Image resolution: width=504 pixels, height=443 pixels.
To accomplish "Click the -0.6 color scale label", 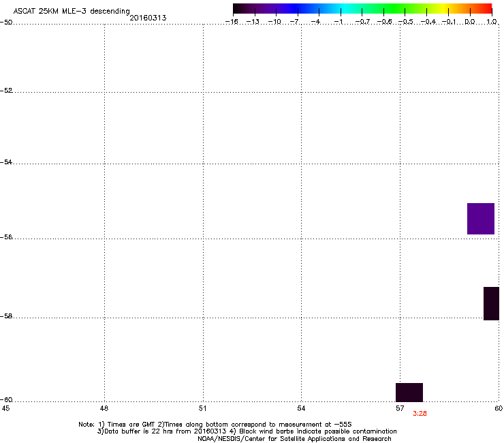I will point(384,22).
